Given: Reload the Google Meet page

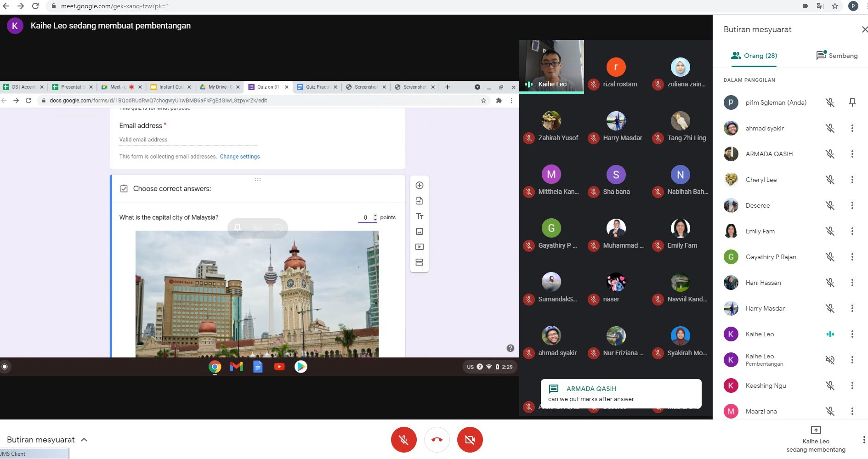Looking at the screenshot, I should point(35,6).
